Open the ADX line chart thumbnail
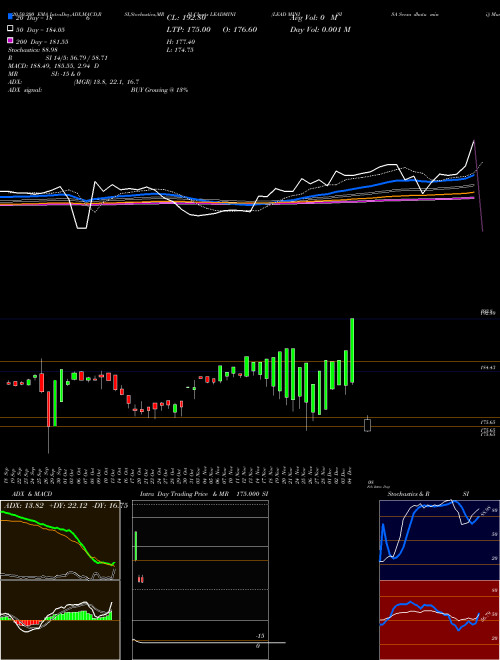The image size is (500, 660). point(60,540)
